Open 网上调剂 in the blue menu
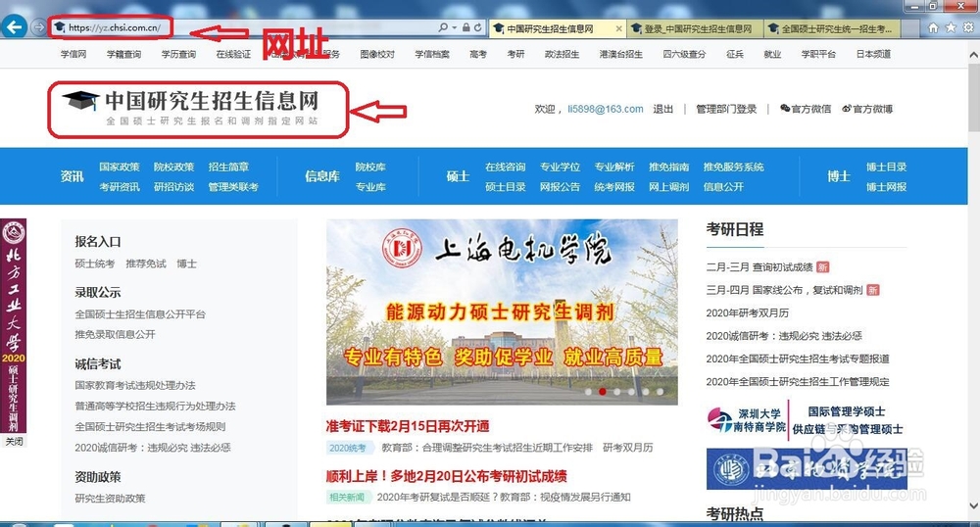The width and height of the screenshot is (980, 527). [668, 187]
